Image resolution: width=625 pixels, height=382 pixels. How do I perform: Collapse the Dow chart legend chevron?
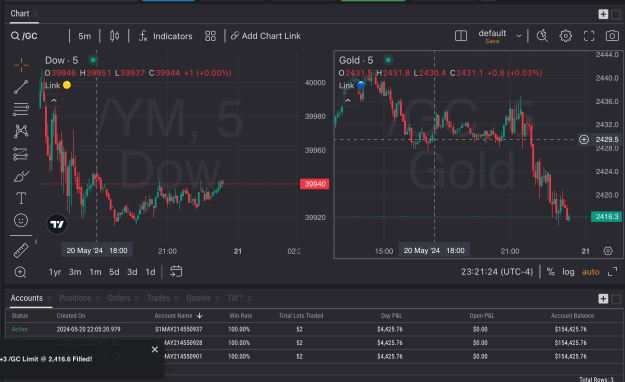(x=54, y=100)
